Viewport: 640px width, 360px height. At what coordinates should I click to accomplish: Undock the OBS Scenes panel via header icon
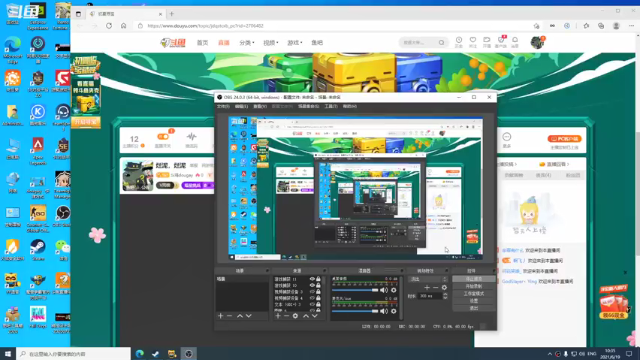point(267,271)
